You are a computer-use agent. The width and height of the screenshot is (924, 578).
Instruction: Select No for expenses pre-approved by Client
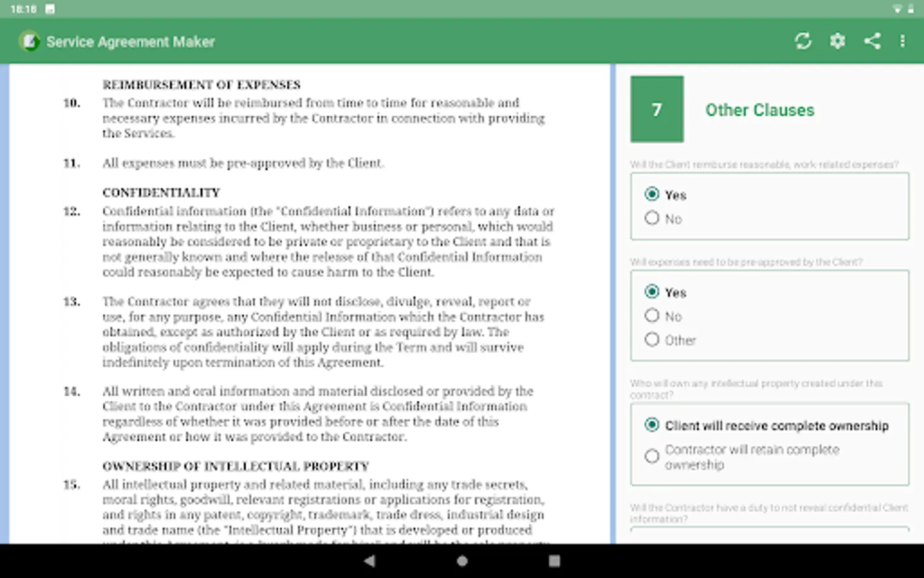(663, 316)
